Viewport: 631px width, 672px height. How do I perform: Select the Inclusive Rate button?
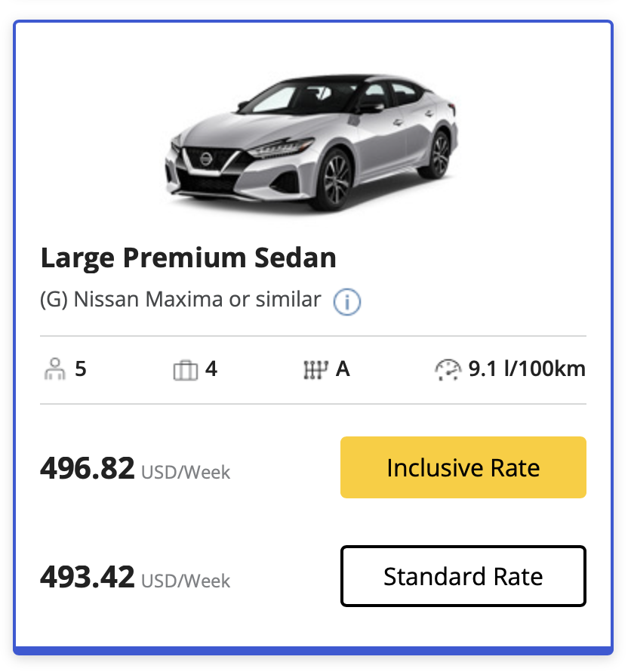pos(463,467)
